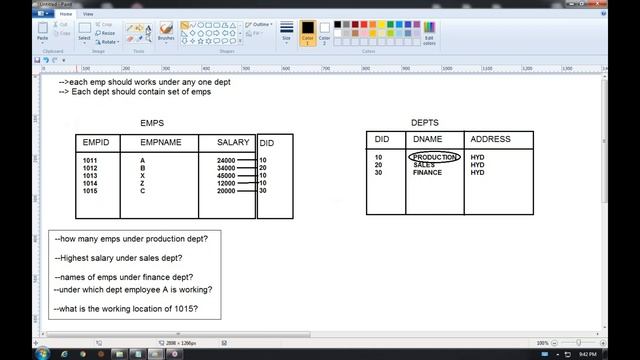Image resolution: width=640 pixels, height=360 pixels.
Task: Open the Resize dialog
Action: [105, 33]
